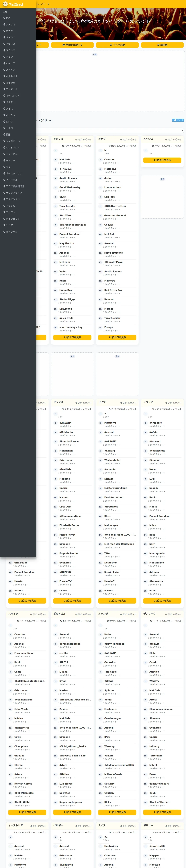Click the 韓国版 button
This screenshot has height=868, width=186.
point(162,45)
